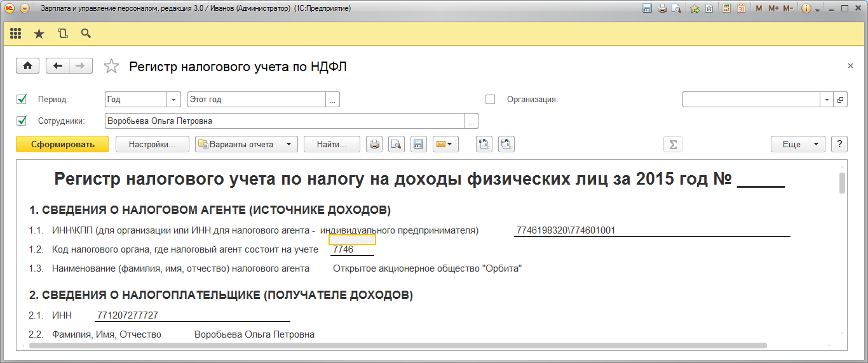Uncheck the Сотрудники checkbox
Viewport: 868px width, 363px height.
(x=22, y=121)
